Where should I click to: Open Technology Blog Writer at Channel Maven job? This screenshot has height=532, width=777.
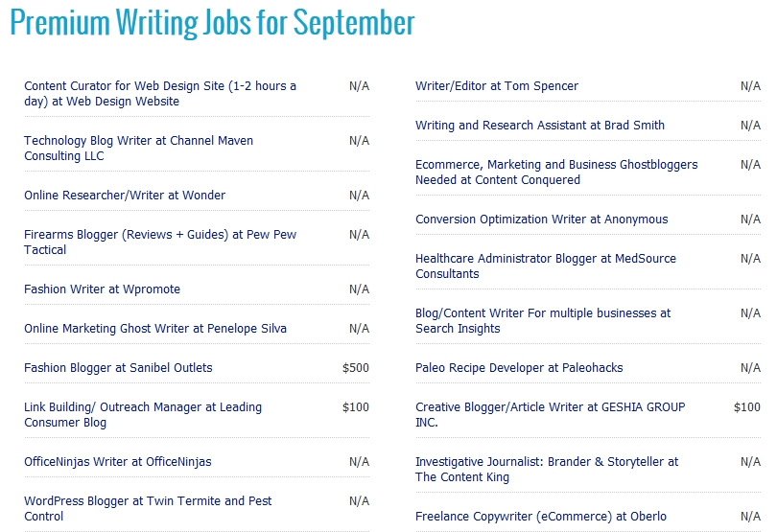pos(138,148)
